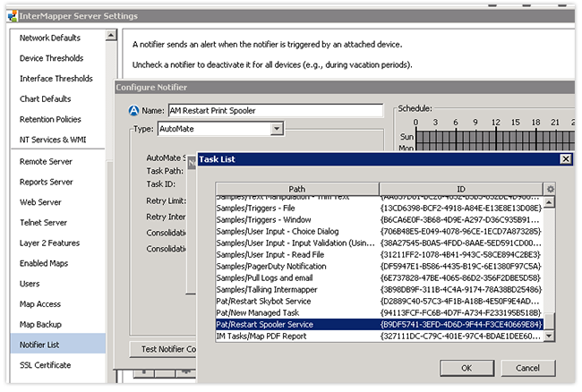Open Enabled Maps settings

(44, 263)
